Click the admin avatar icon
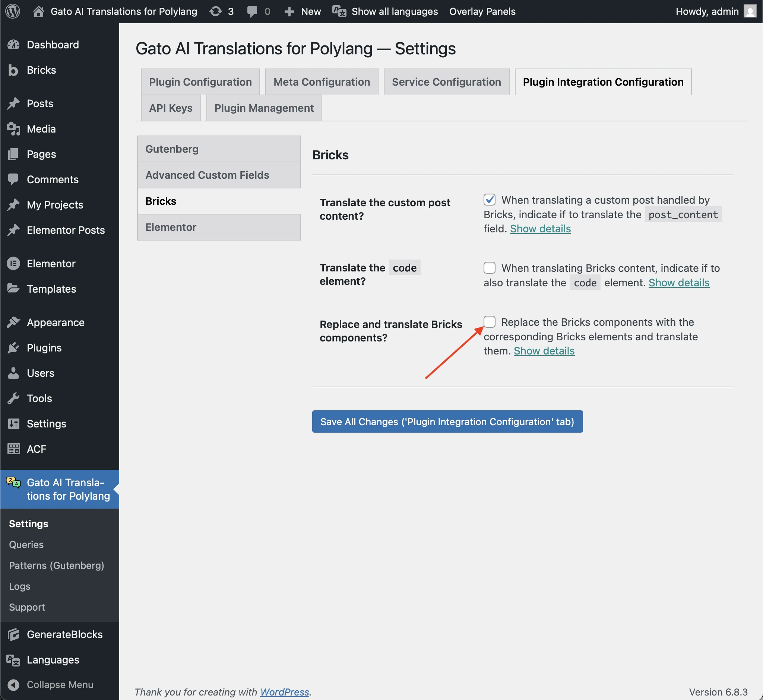The height and width of the screenshot is (700, 763). point(750,12)
